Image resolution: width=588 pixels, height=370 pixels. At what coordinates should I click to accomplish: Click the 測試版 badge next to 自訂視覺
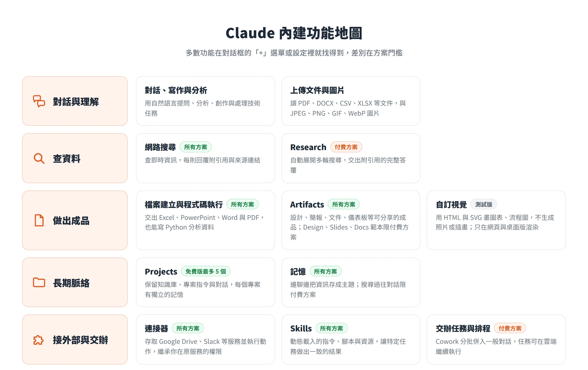(484, 205)
